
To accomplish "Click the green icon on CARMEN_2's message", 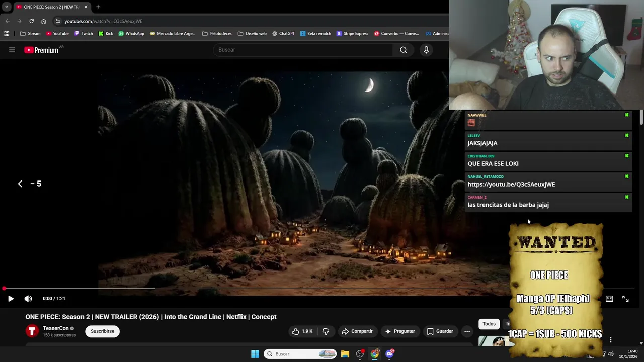I will point(627,197).
